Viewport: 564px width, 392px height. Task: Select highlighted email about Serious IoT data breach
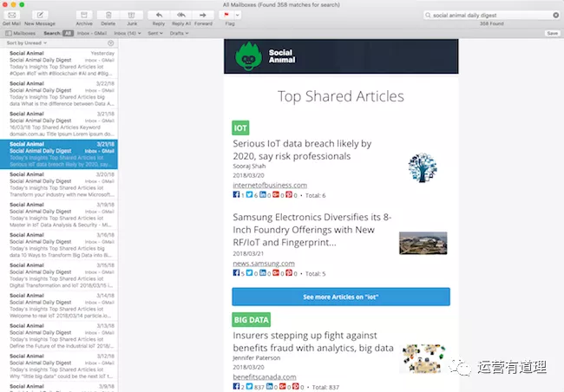pyautogui.click(x=59, y=154)
